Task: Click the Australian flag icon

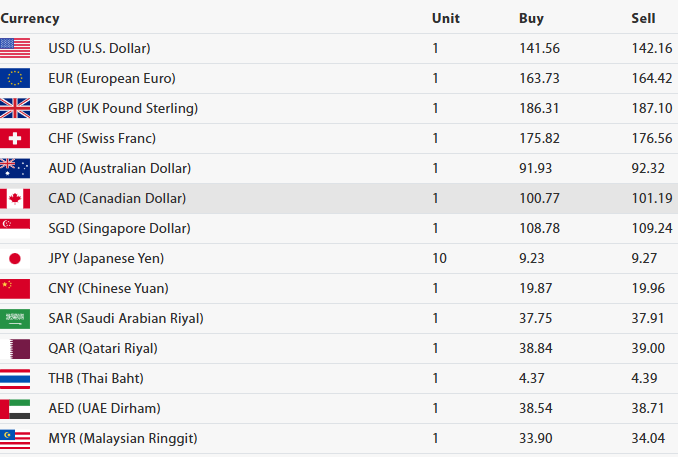Action: click(x=15, y=168)
